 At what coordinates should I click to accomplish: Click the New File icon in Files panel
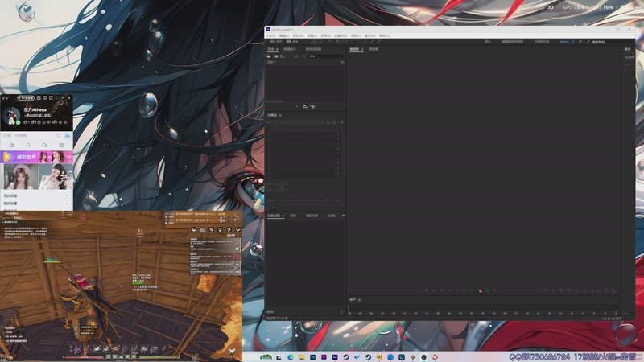[x=283, y=56]
